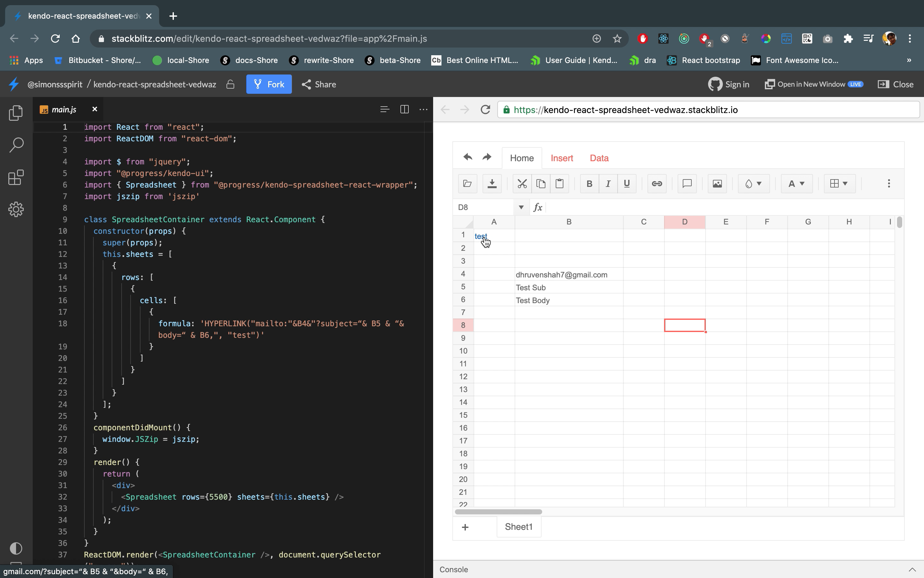This screenshot has width=924, height=578.
Task: Select the Sheet1 tab
Action: pos(518,527)
